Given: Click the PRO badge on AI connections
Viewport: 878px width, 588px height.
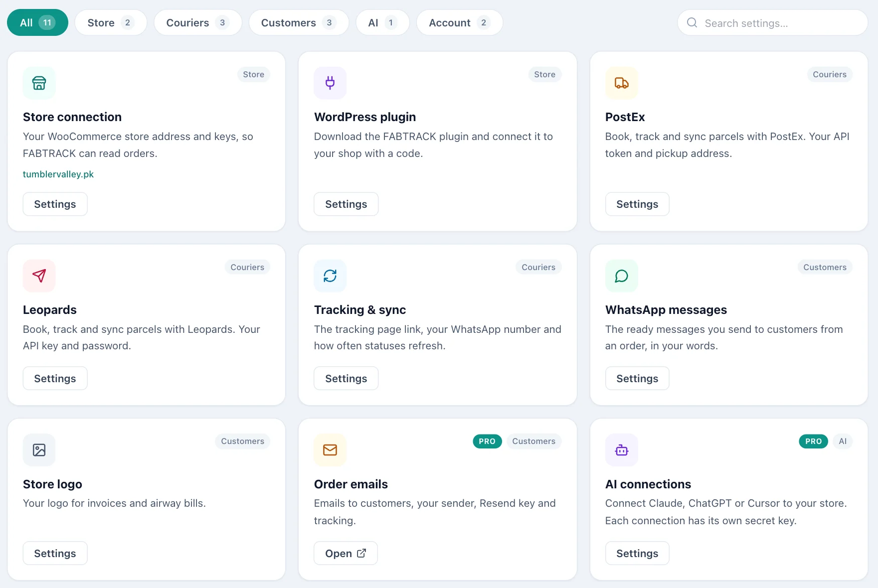Looking at the screenshot, I should (x=813, y=441).
